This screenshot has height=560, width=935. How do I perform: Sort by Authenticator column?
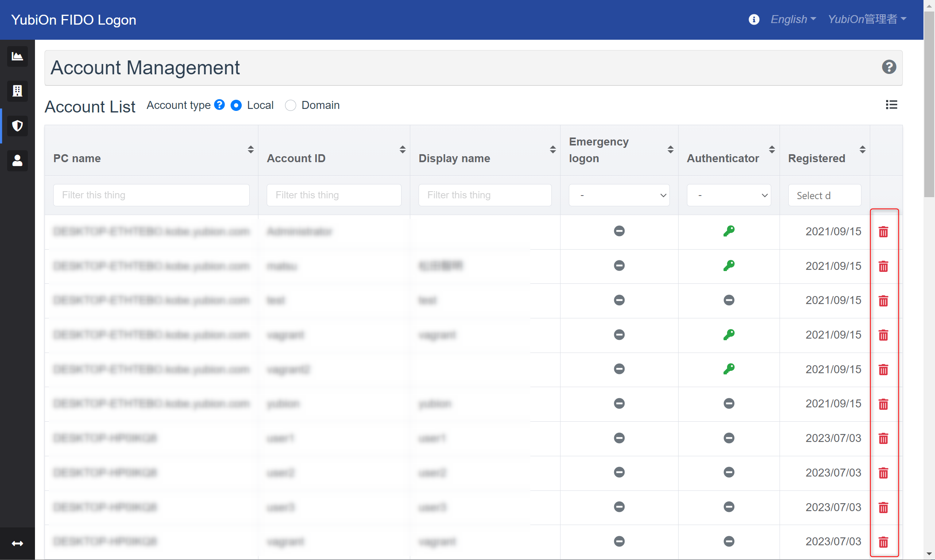tap(772, 150)
